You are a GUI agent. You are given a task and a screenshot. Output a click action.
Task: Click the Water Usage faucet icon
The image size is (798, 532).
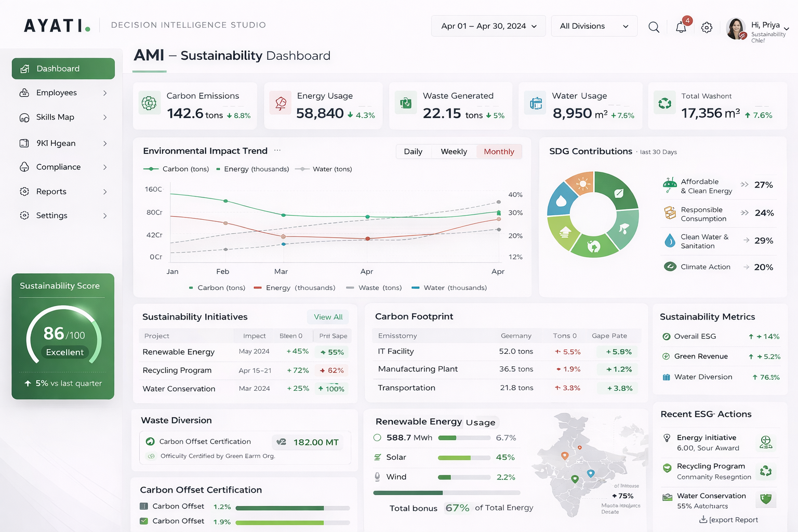coord(535,103)
